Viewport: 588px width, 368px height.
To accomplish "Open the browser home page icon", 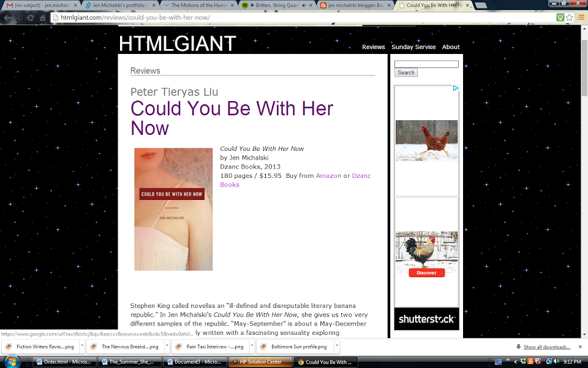I will pos(42,18).
